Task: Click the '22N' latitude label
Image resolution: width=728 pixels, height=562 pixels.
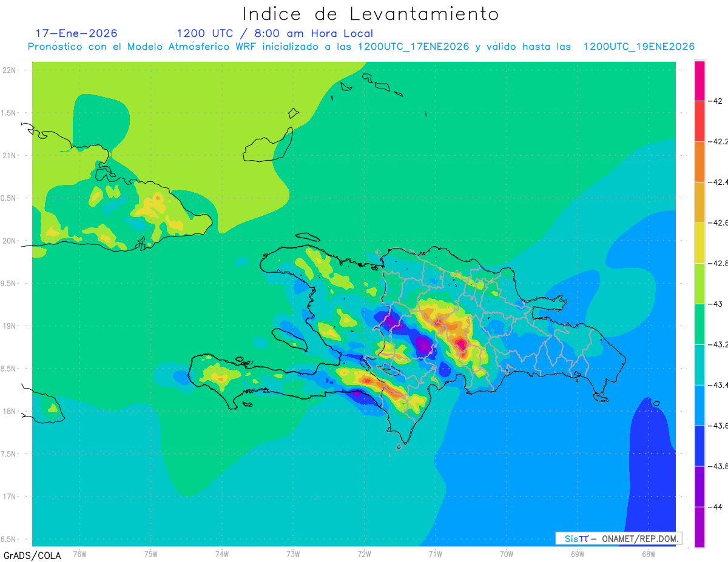Action: [x=10, y=70]
